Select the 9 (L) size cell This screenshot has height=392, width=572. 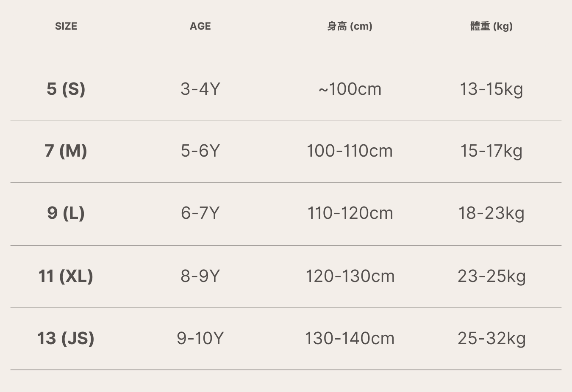coord(66,213)
